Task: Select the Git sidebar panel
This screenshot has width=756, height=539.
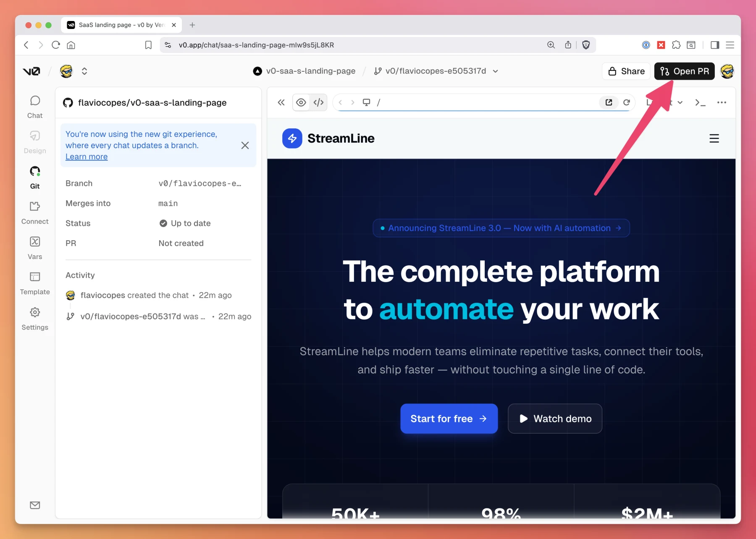Action: tap(35, 177)
